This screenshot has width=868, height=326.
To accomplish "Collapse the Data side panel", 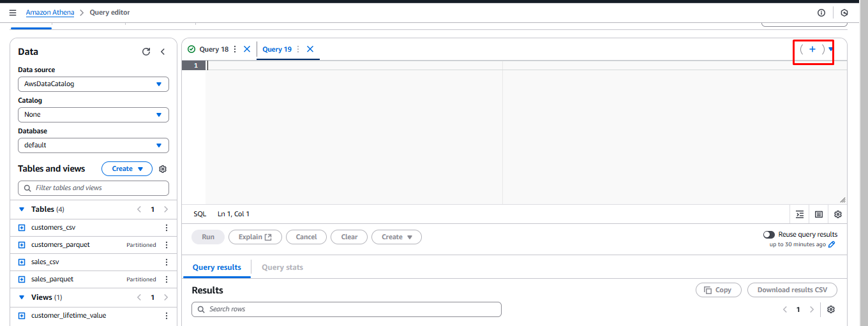I will 163,52.
